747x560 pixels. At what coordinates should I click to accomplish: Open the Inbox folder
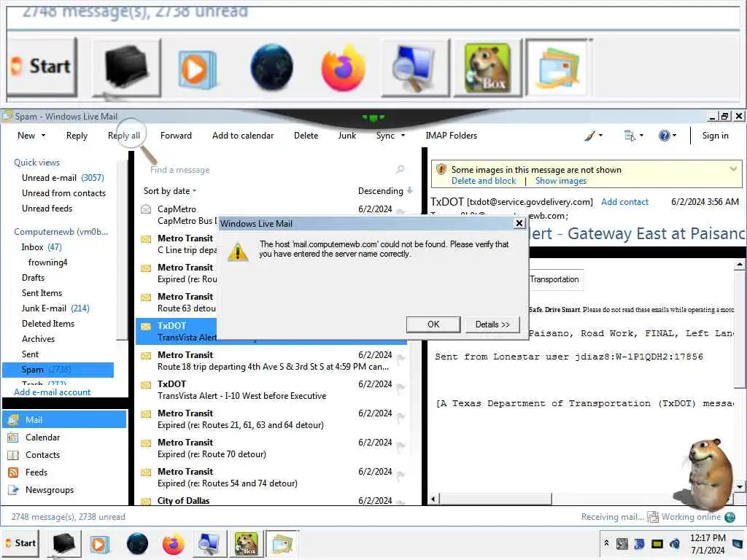(x=42, y=247)
